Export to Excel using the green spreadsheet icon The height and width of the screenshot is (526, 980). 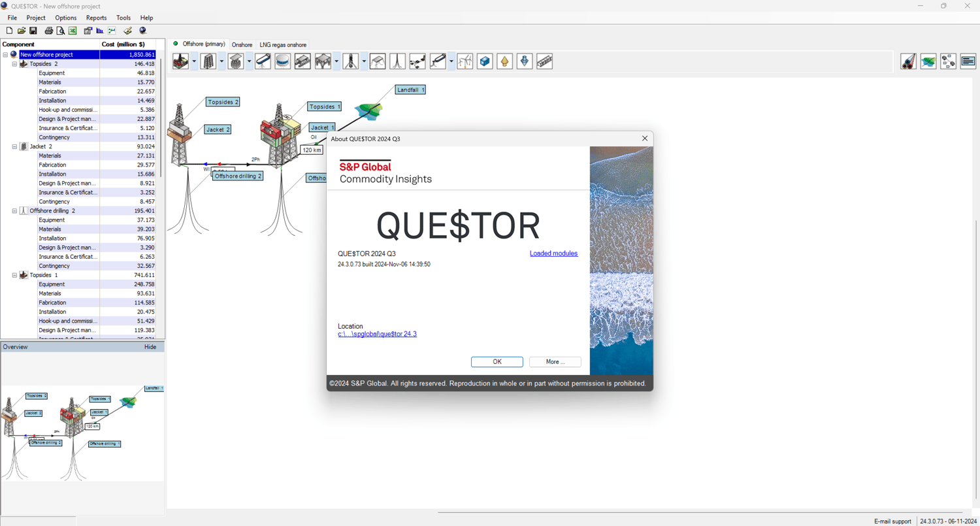pyautogui.click(x=73, y=31)
